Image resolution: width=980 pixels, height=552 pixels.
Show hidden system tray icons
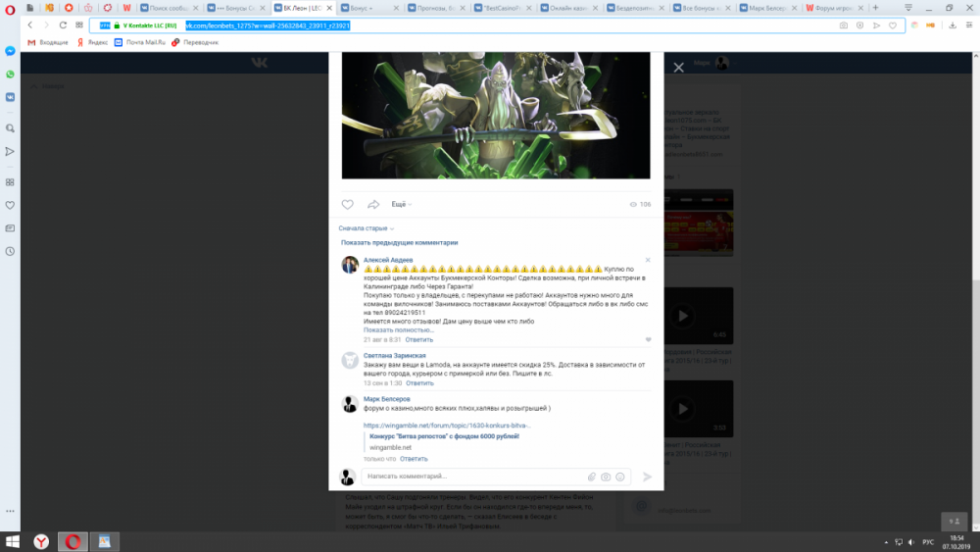[x=886, y=542]
